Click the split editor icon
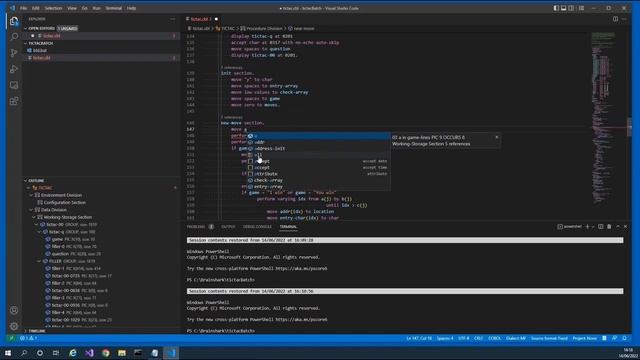This screenshot has height=360, width=640. 615,19
